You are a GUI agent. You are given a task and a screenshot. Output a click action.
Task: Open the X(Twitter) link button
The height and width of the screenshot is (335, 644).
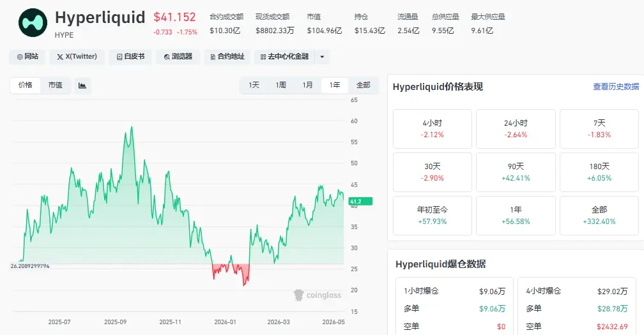(x=77, y=57)
